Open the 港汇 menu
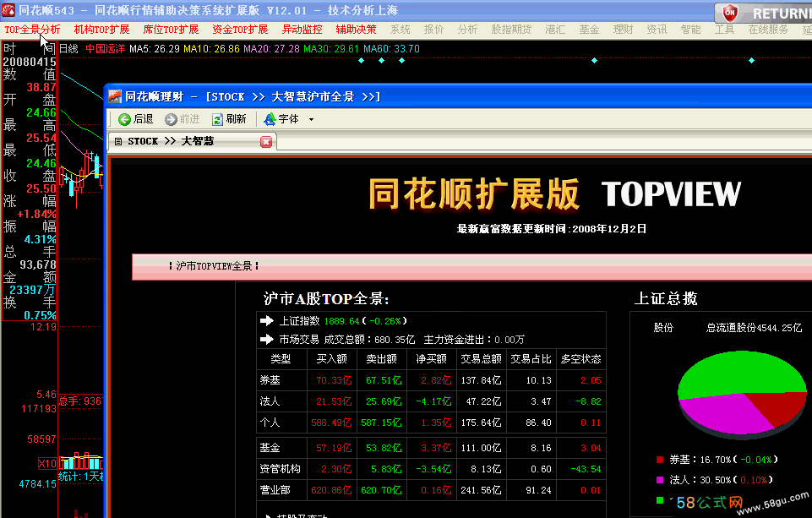Image resolution: width=812 pixels, height=518 pixels. click(x=555, y=30)
